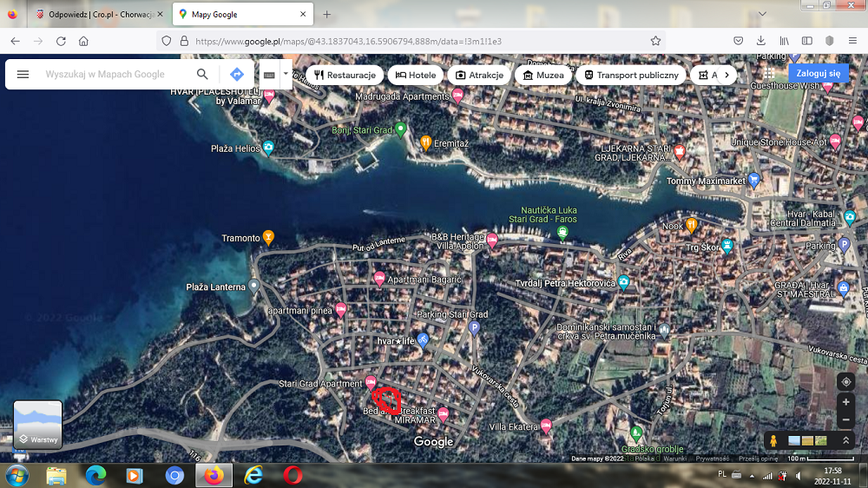Expand the imagery panel with double chevron

[x=845, y=441]
